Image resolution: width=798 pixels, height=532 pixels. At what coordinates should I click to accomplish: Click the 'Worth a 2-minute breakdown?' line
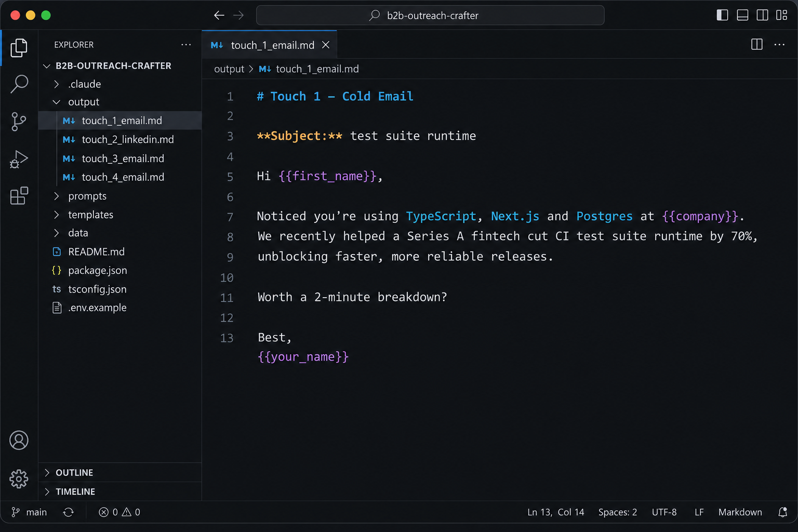[x=352, y=297]
